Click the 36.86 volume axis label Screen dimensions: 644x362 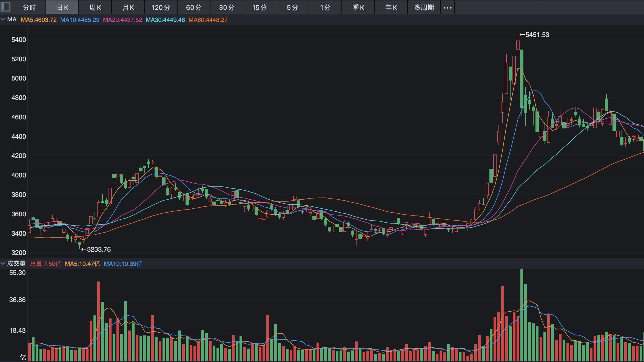tap(17, 300)
